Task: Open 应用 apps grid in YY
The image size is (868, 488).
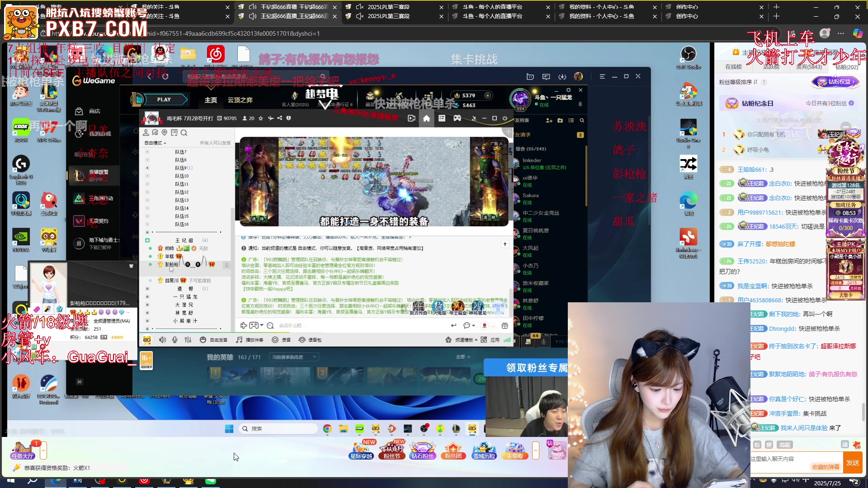Action: tap(491, 340)
